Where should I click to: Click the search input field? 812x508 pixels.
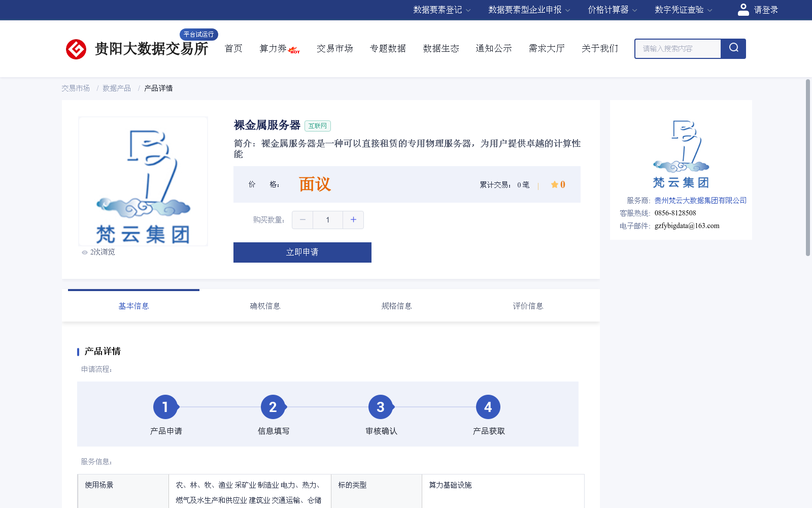click(678, 49)
